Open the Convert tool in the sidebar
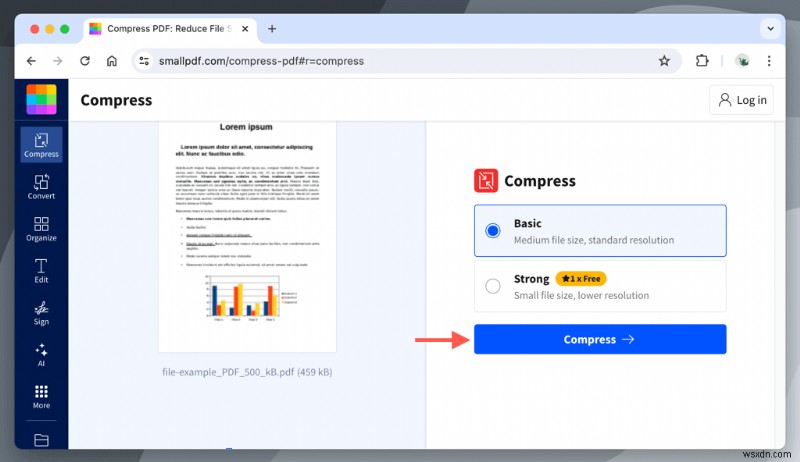Screen dimensions: 800x462 click(41, 187)
